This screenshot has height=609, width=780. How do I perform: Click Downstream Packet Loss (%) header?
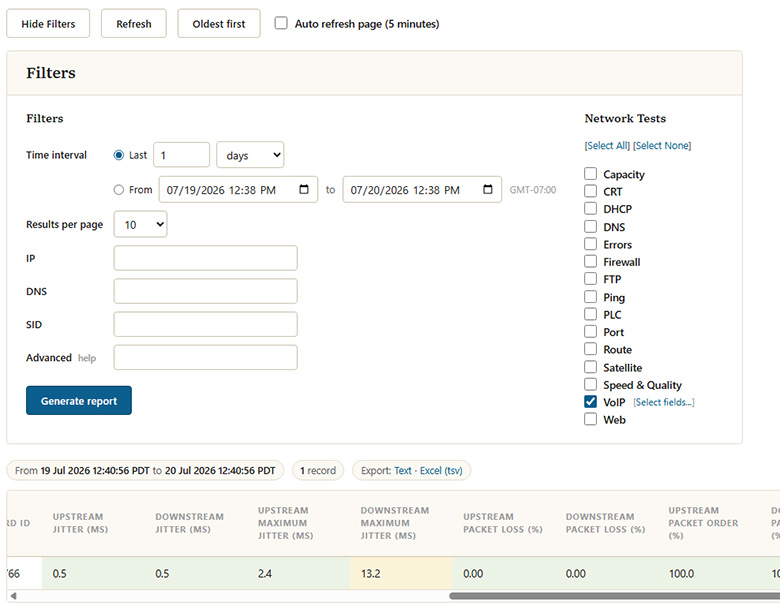tap(605, 523)
